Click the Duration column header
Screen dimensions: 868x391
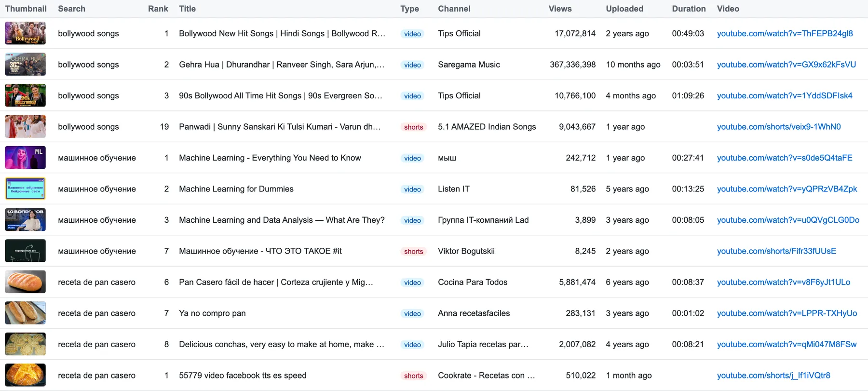(x=689, y=9)
